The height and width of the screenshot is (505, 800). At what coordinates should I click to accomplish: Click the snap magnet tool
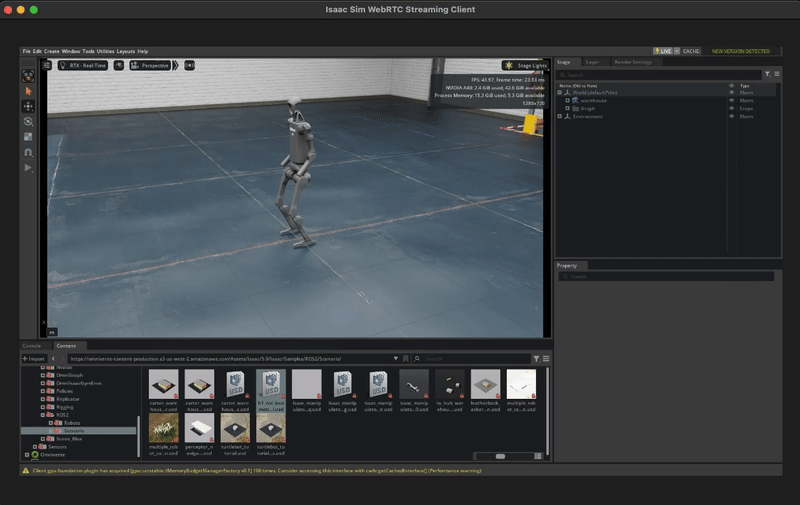pos(28,152)
